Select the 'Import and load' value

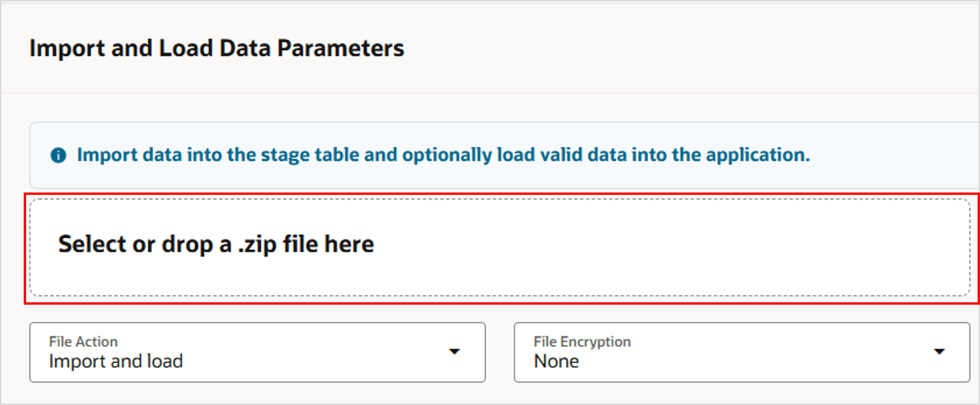coord(116,361)
